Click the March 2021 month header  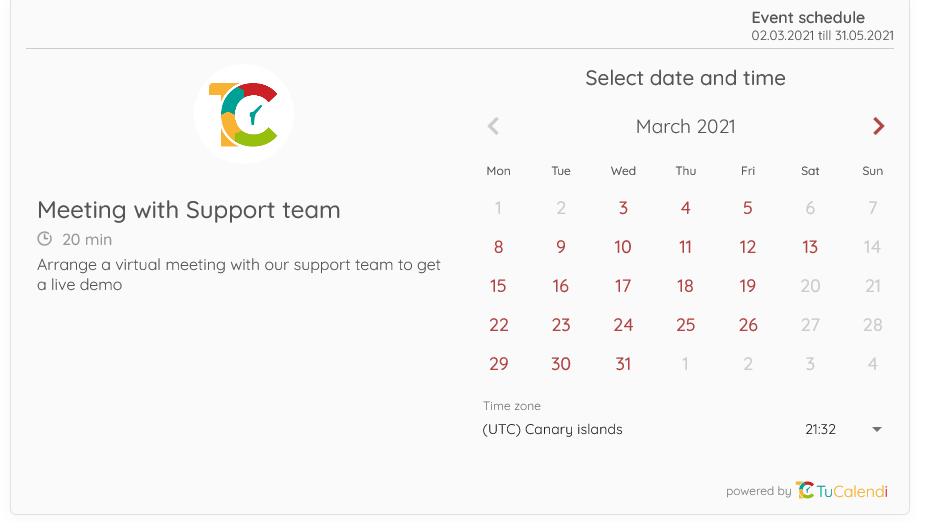tap(685, 126)
